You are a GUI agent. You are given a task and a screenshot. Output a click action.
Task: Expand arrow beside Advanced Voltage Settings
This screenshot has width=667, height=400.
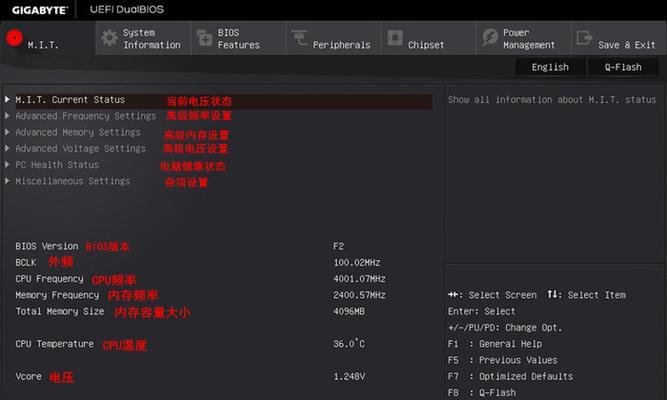[8, 148]
